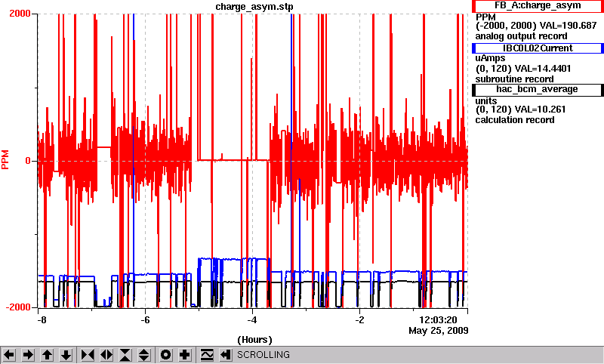
Task: Click the -6 hours x-axis tick
Action: 145,320
